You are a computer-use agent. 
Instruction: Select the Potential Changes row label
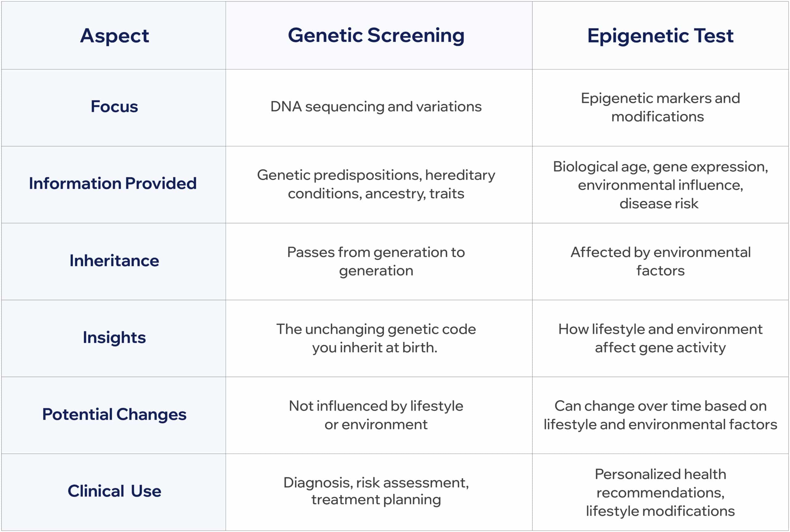[x=114, y=414]
